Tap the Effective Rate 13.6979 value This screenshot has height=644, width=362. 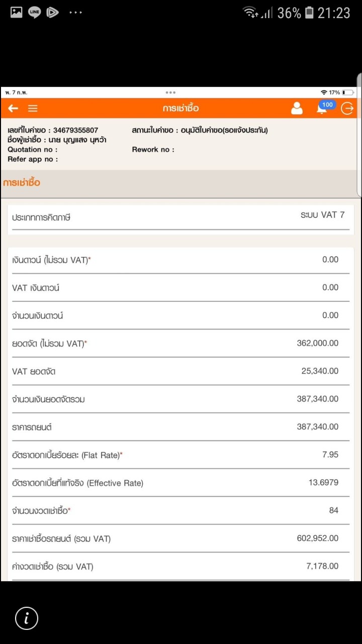pos(323,482)
